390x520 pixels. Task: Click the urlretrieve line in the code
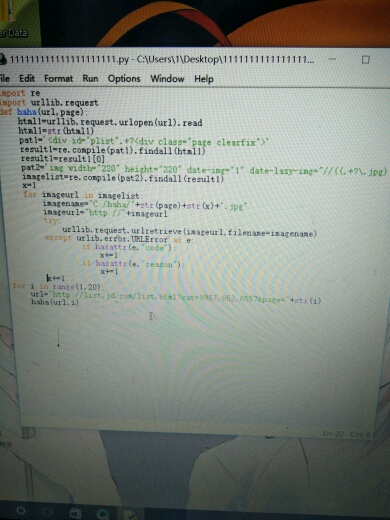189,232
